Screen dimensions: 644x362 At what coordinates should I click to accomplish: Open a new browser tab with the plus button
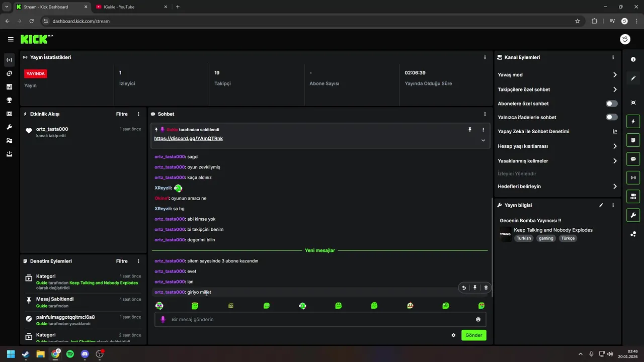178,7
